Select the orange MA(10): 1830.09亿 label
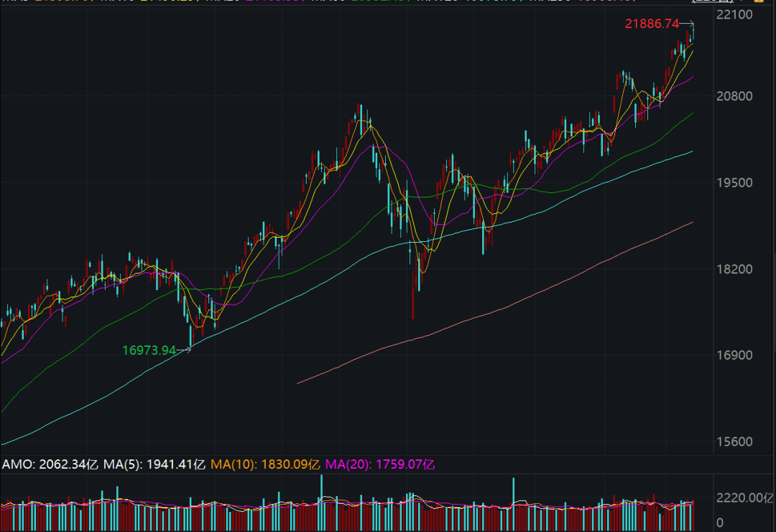The height and width of the screenshot is (532, 776). click(x=265, y=465)
